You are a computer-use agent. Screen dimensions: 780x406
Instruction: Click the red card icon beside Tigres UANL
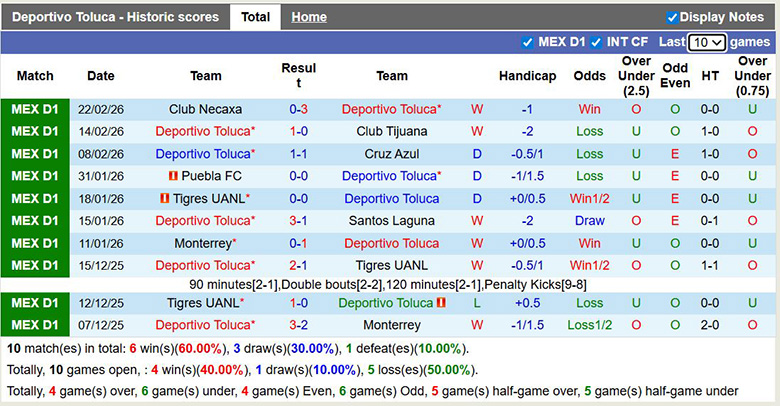pyautogui.click(x=164, y=198)
